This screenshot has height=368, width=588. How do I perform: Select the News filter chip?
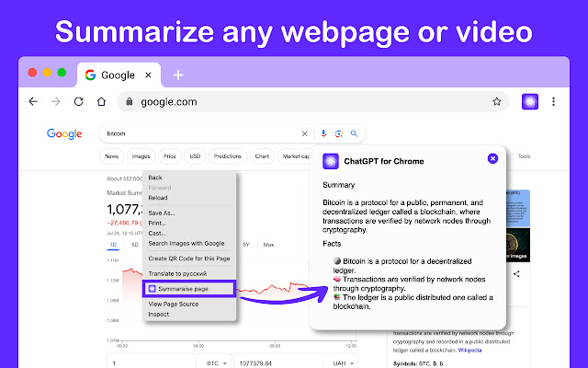pyautogui.click(x=111, y=156)
